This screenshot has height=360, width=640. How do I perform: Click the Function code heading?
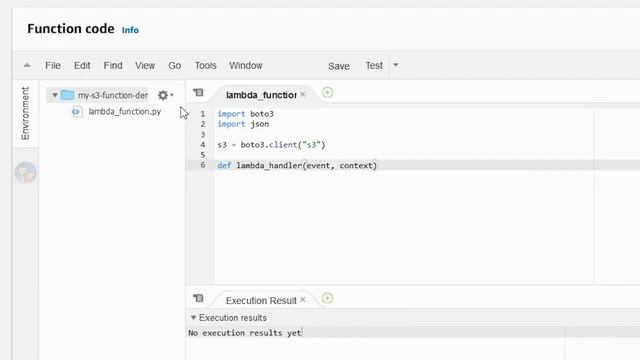(71, 29)
